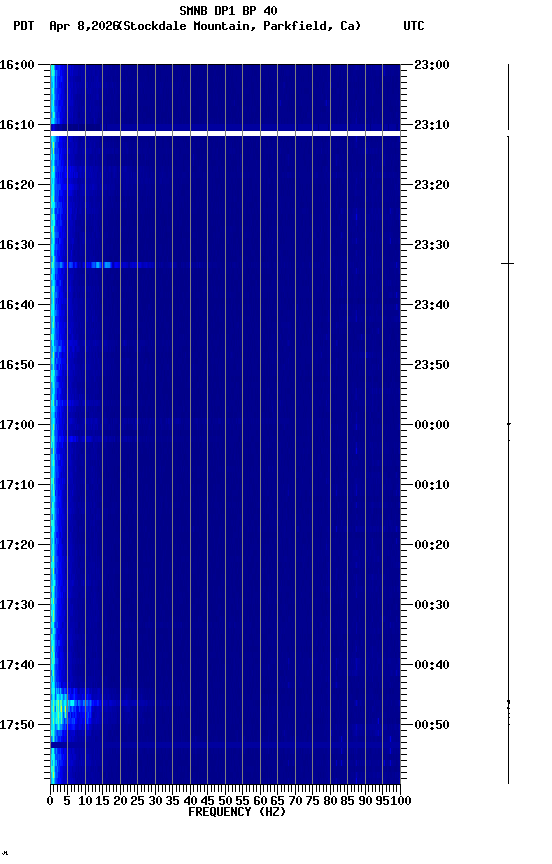Click the 60 Hz frequency axis label
The height and width of the screenshot is (864, 552).
(x=260, y=801)
